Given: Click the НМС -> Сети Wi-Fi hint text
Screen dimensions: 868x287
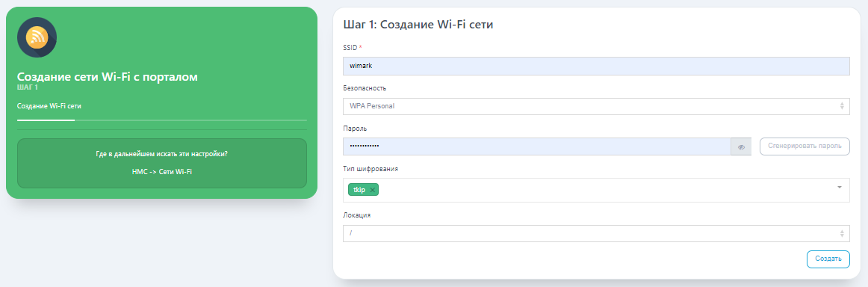Looking at the screenshot, I should (x=161, y=172).
